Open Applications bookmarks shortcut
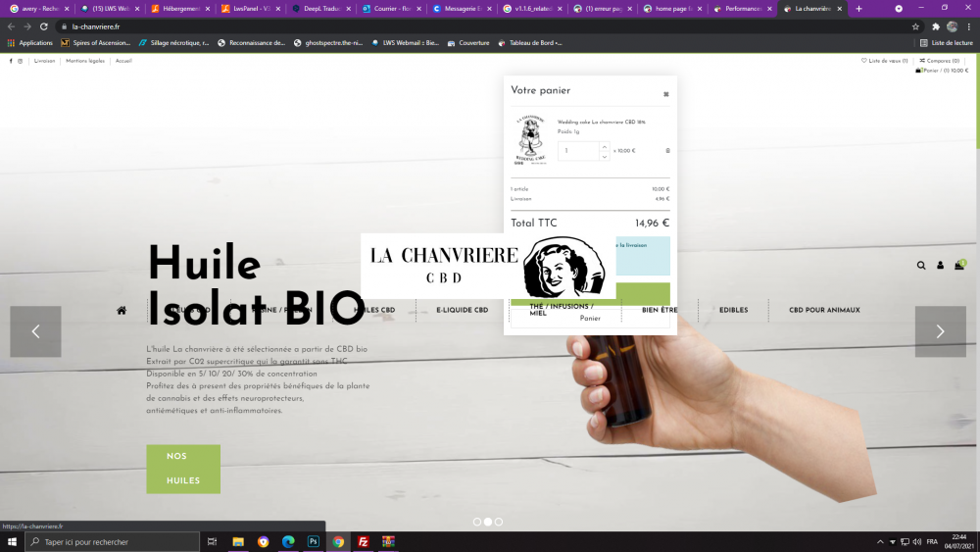 [30, 43]
